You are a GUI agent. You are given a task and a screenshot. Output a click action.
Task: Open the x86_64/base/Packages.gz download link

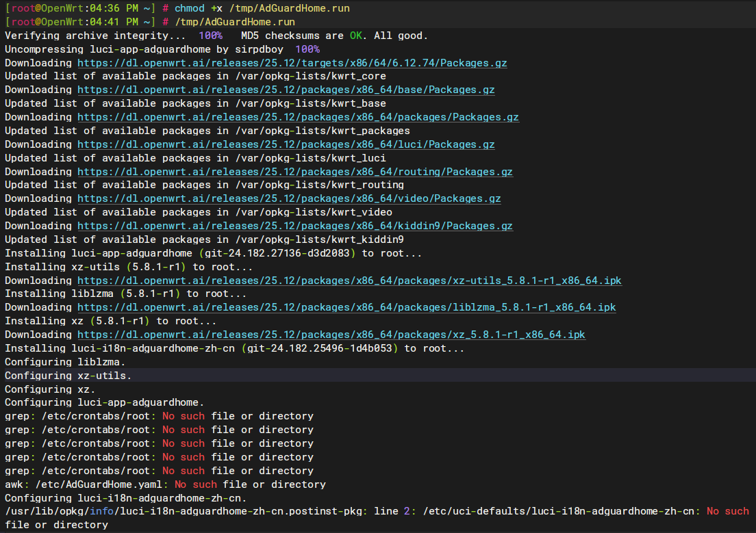click(286, 90)
